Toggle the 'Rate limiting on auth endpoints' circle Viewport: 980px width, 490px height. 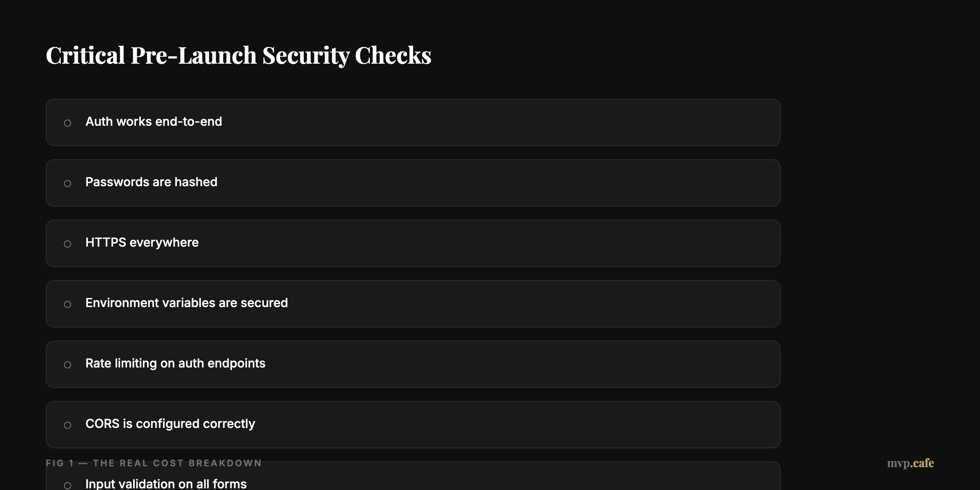click(x=68, y=364)
